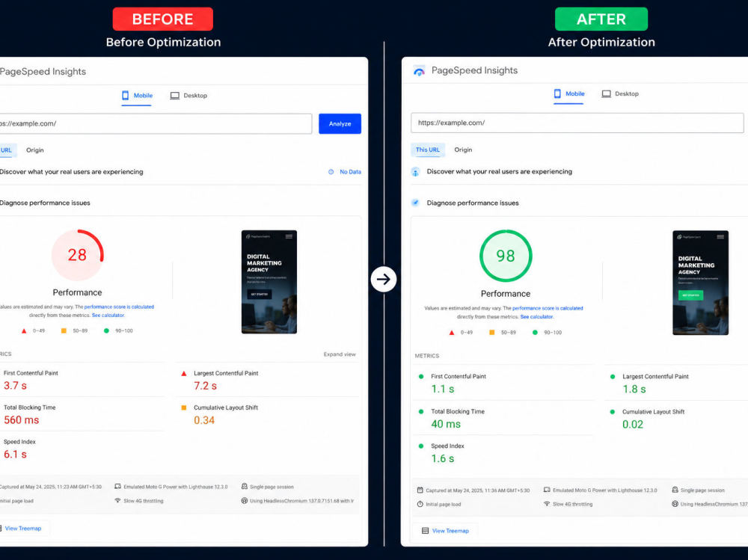
Task: Click green dot next to Total Blocking Time
Action: point(420,412)
